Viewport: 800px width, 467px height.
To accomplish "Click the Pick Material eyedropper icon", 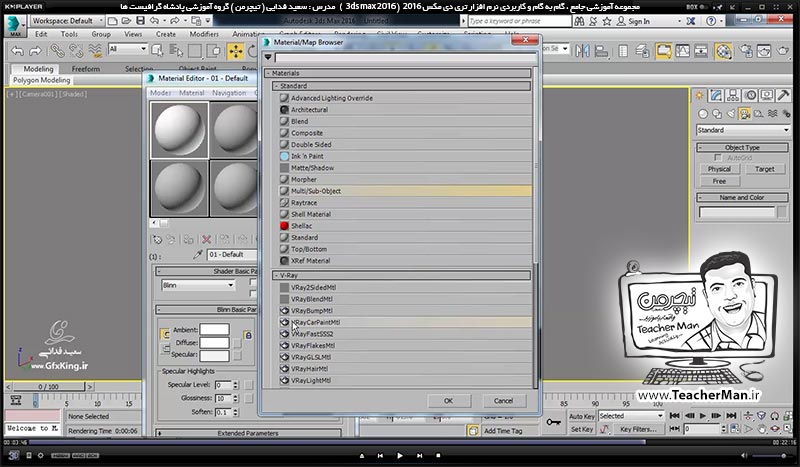I will click(198, 254).
